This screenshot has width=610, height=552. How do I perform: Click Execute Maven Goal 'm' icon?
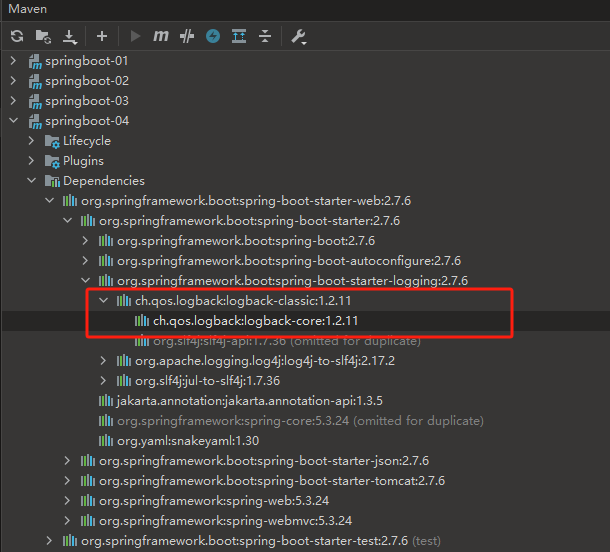point(161,36)
